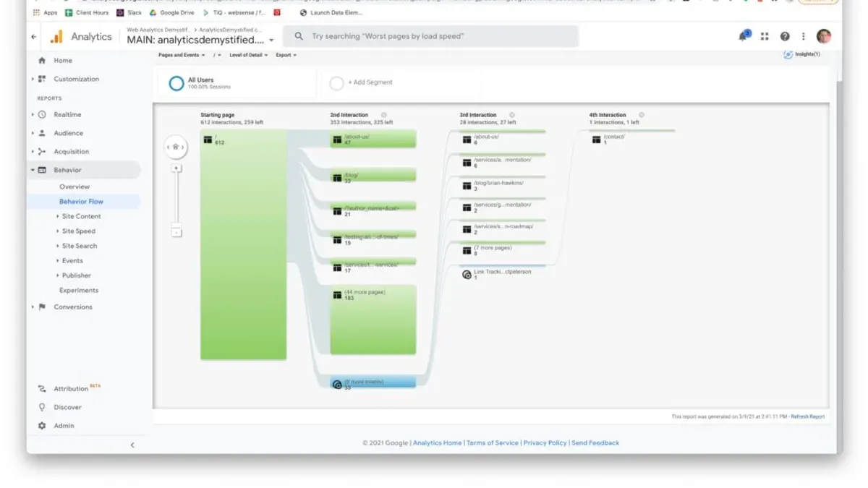Select Behavior Flow in sidebar
The height and width of the screenshot is (488, 868).
[81, 202]
